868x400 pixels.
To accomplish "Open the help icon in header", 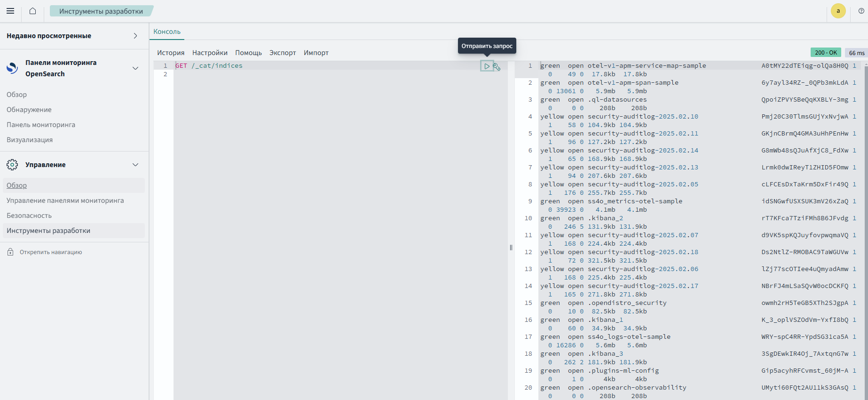I will coord(861,11).
